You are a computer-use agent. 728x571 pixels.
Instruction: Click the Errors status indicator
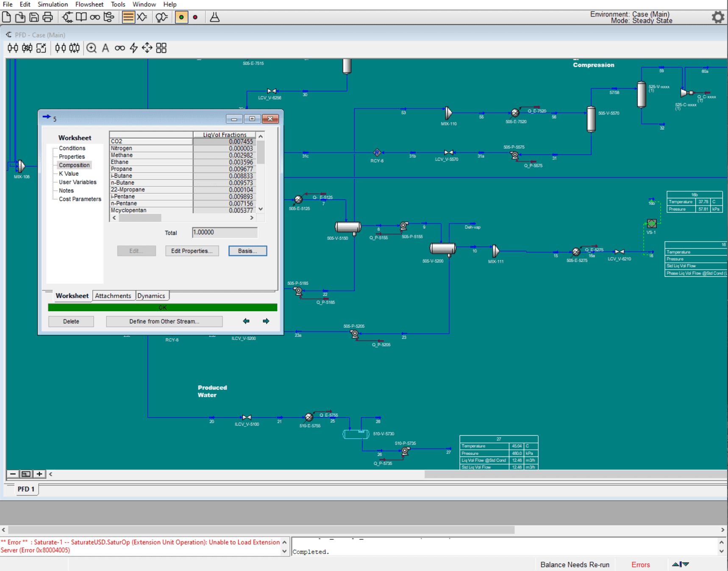coord(640,565)
